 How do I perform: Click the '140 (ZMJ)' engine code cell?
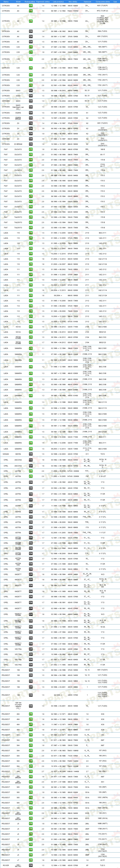click(103, 771)
